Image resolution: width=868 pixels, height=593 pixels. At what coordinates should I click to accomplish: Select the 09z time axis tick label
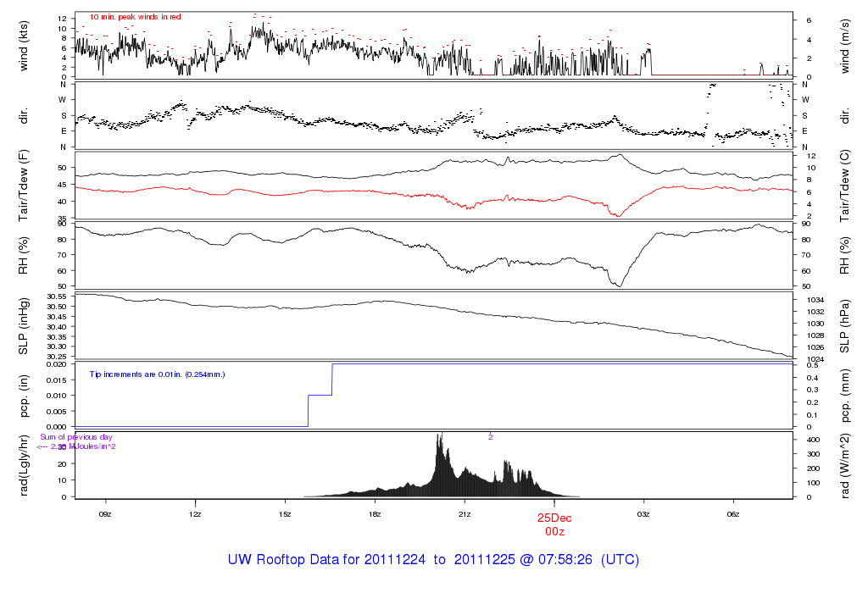point(105,513)
